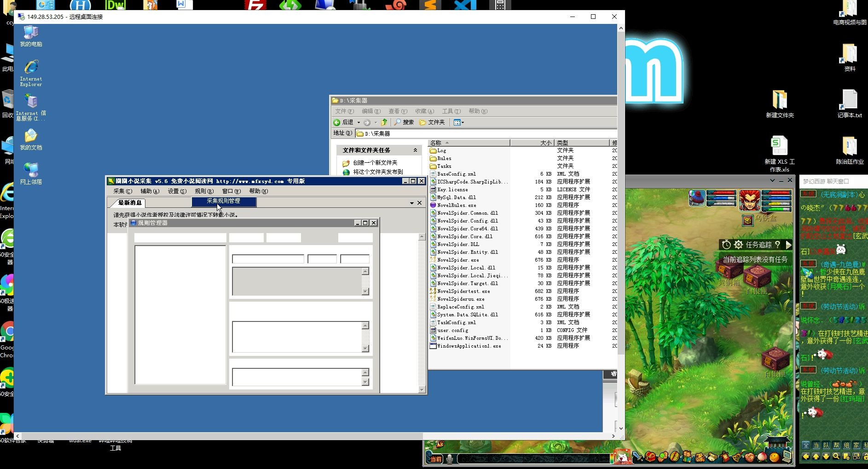868x469 pixels.
Task: Collapse the 文件和文件夹任务 panel
Action: 415,150
